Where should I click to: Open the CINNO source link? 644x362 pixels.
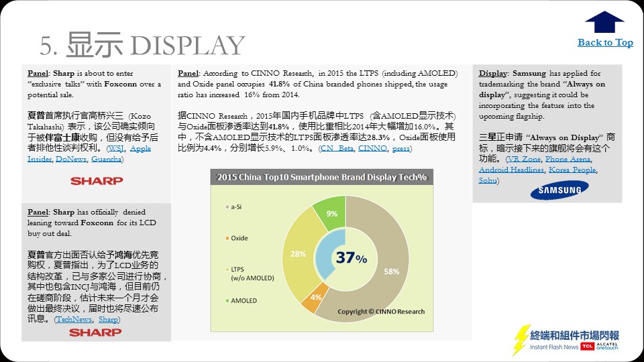tap(372, 148)
